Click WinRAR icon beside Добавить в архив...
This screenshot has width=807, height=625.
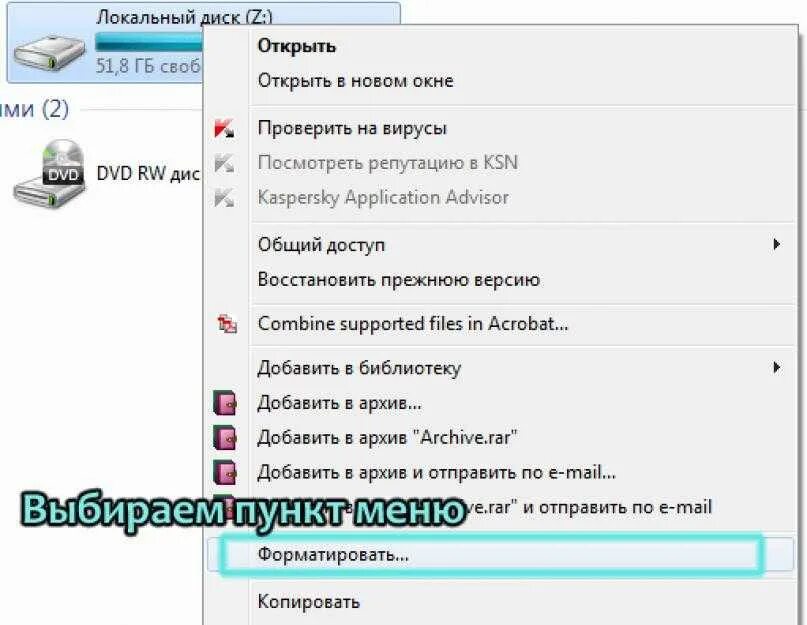tap(225, 403)
